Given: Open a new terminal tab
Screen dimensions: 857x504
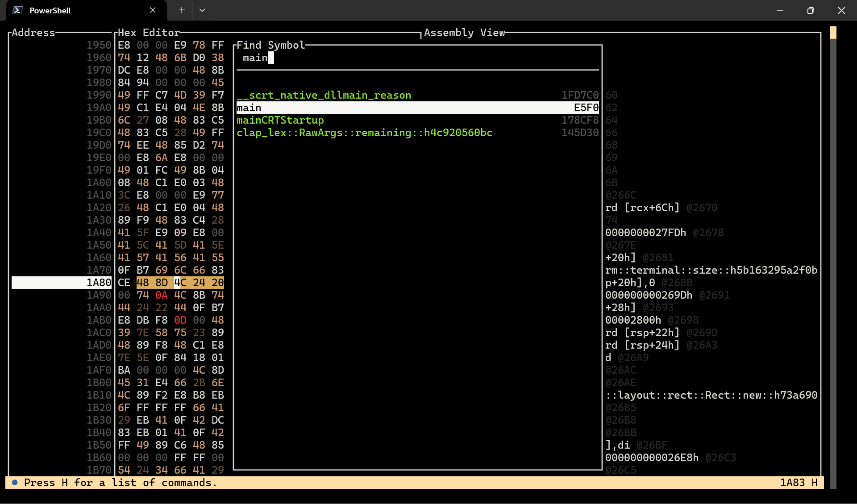Looking at the screenshot, I should 182,10.
